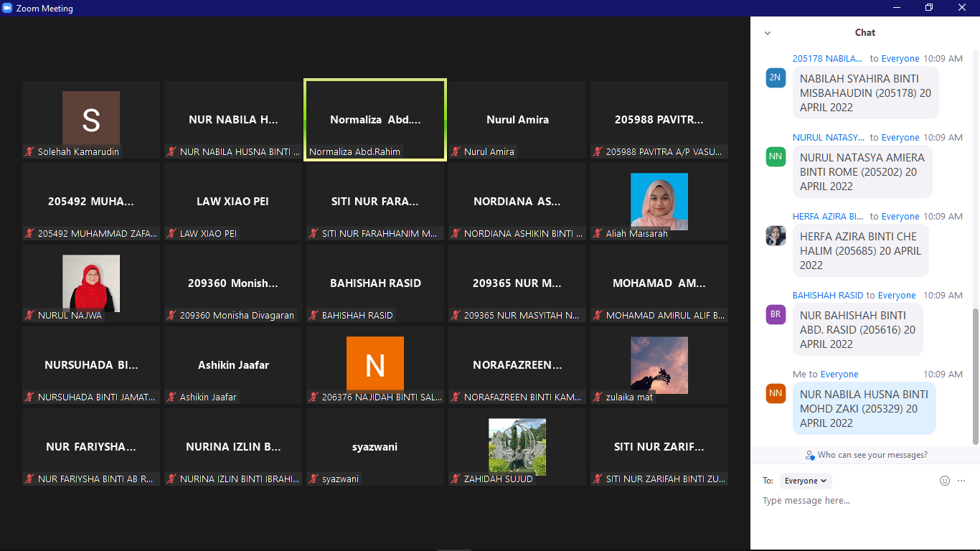
Task: Click Aliah Maisarah's profile photo
Action: point(659,202)
